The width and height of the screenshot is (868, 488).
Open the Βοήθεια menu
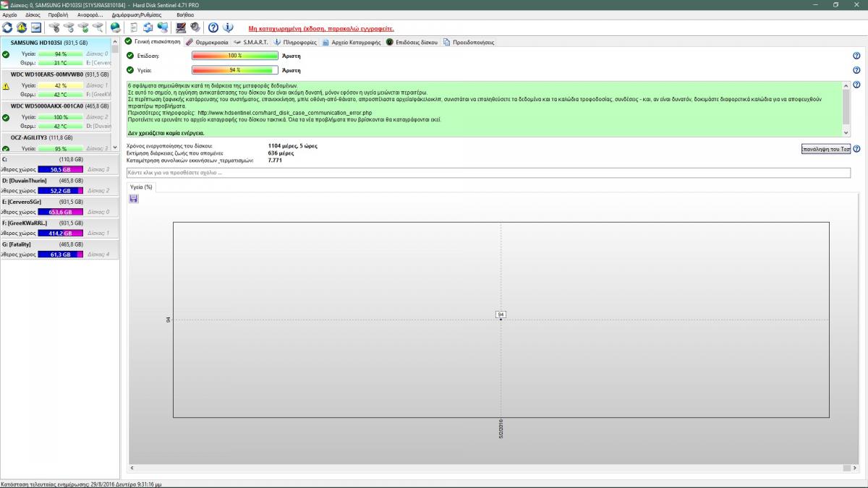(x=185, y=14)
